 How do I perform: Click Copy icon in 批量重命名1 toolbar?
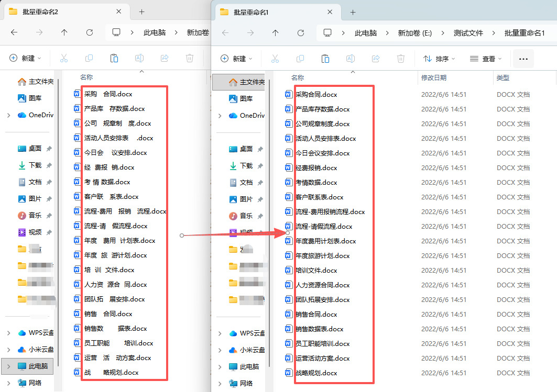(x=300, y=59)
